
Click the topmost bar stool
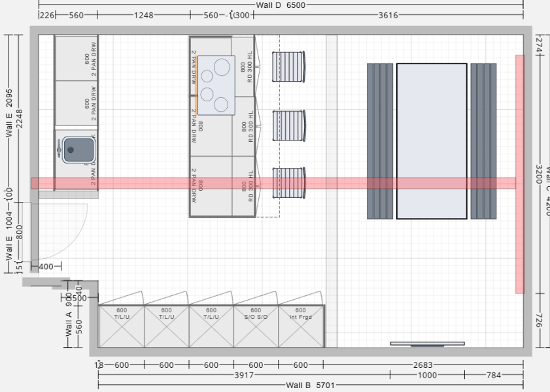(x=288, y=65)
